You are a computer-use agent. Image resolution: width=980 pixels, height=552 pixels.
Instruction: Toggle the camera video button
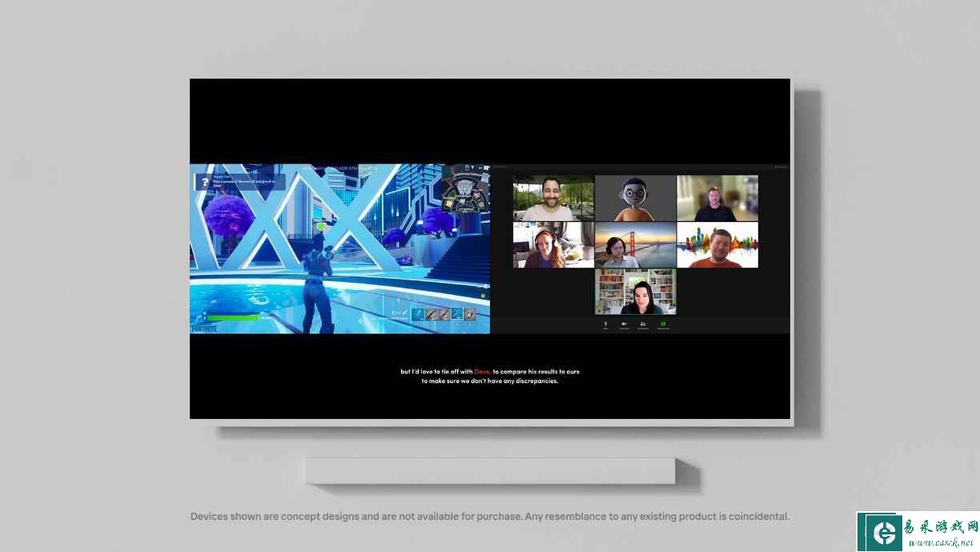pyautogui.click(x=624, y=324)
